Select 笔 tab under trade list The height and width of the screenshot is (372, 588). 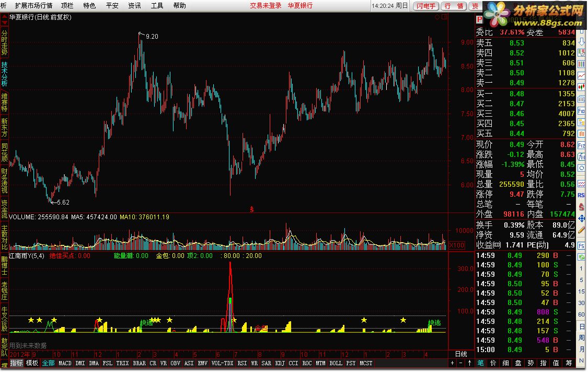(480, 363)
